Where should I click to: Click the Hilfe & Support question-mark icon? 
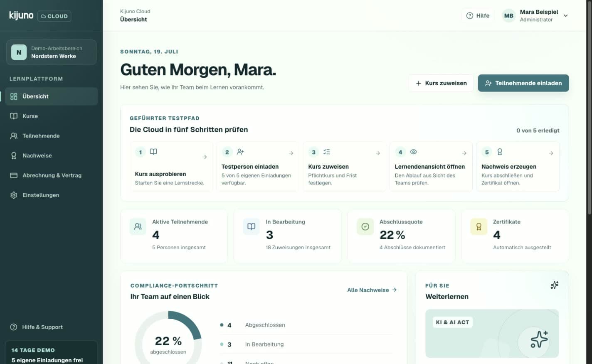[x=14, y=327]
